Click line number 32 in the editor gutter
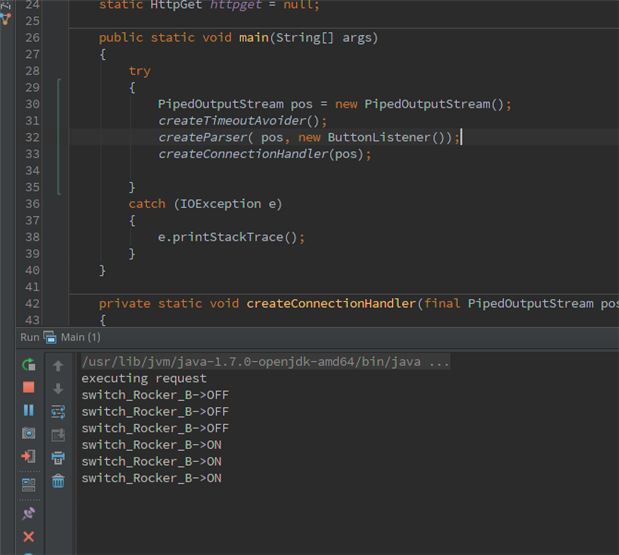Image resolution: width=619 pixels, height=555 pixels. [x=31, y=137]
